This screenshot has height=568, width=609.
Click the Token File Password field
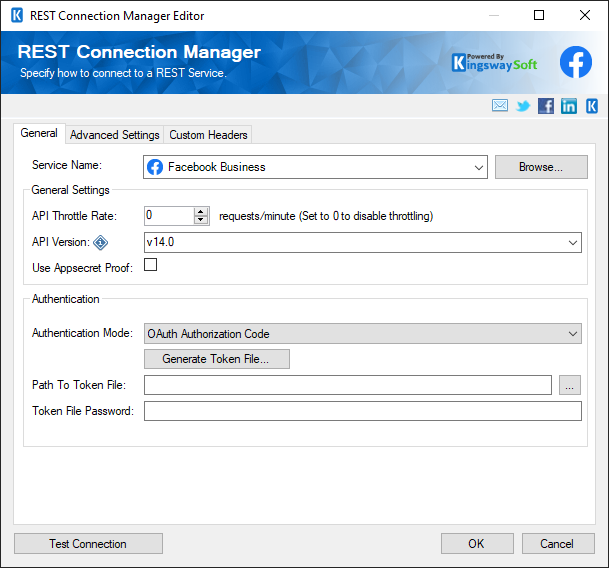[363, 411]
